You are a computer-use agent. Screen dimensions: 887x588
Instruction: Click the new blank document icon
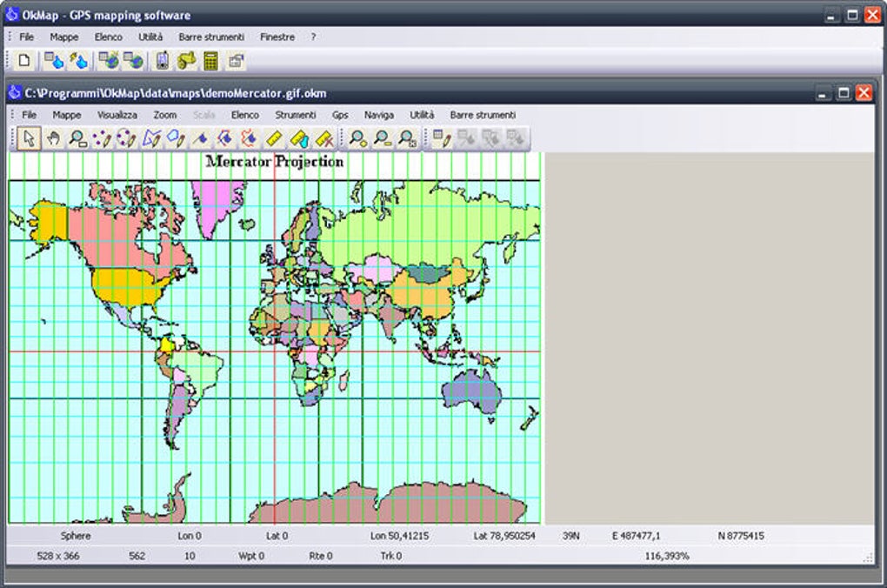pos(25,61)
